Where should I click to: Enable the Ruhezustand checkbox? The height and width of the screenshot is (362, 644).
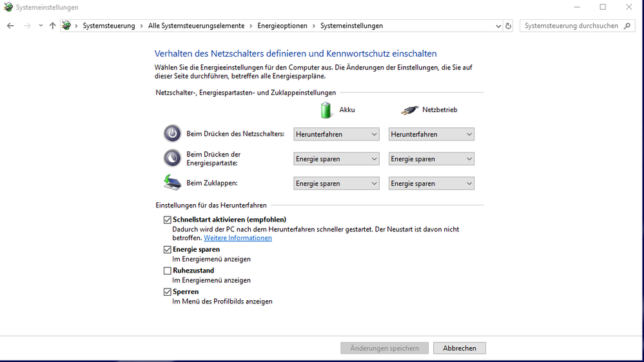168,271
